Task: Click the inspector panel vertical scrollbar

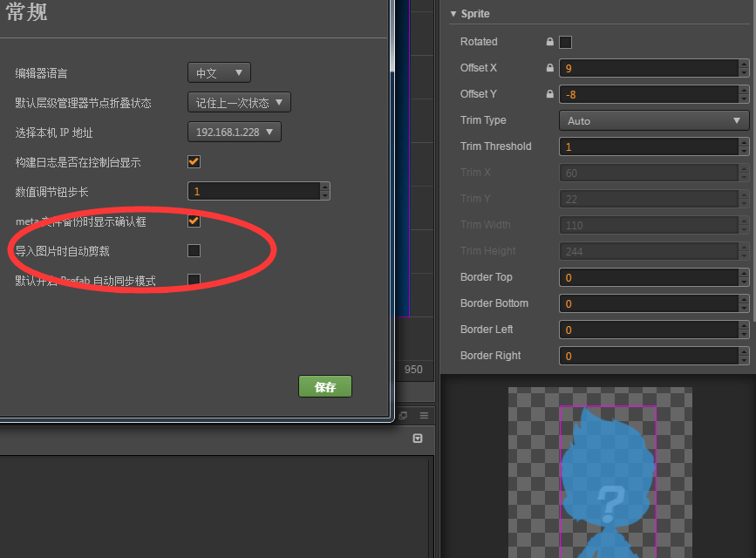Action: click(x=754, y=160)
